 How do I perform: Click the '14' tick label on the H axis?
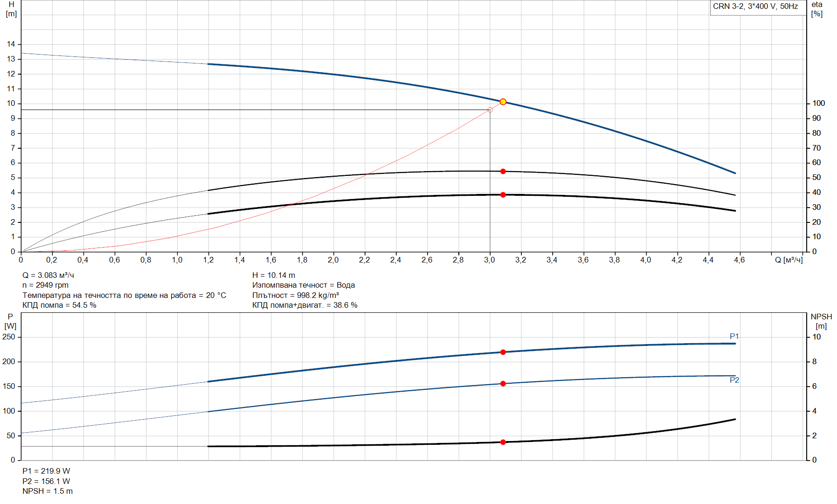click(11, 44)
